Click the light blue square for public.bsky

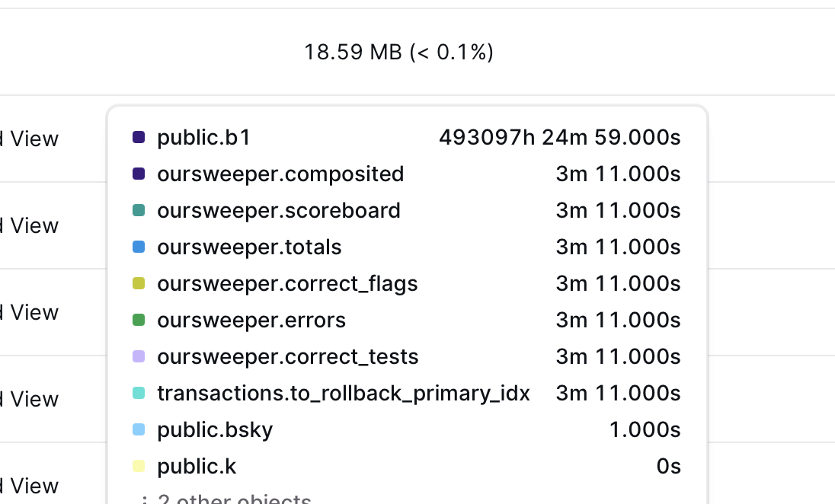(x=139, y=429)
